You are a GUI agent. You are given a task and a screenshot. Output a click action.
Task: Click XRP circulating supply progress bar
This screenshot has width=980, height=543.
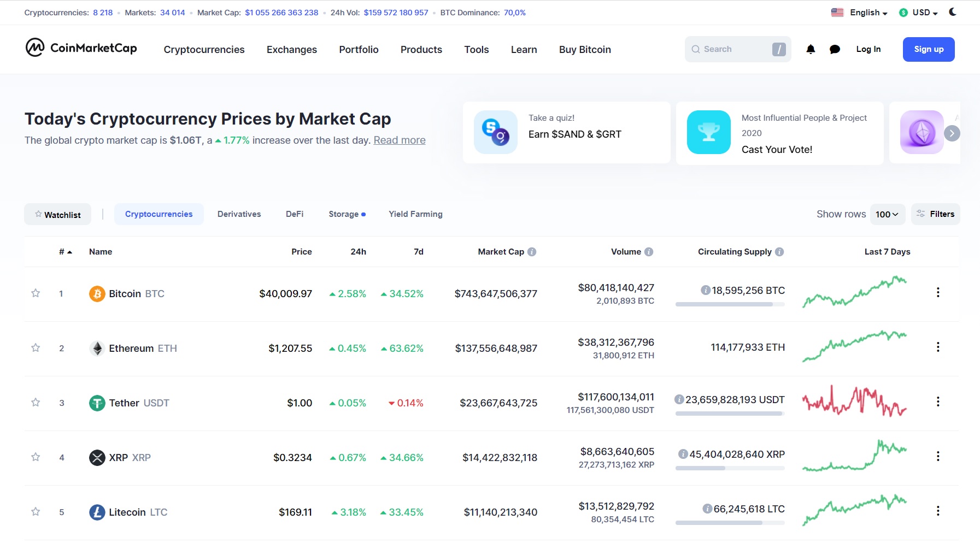[x=730, y=468]
